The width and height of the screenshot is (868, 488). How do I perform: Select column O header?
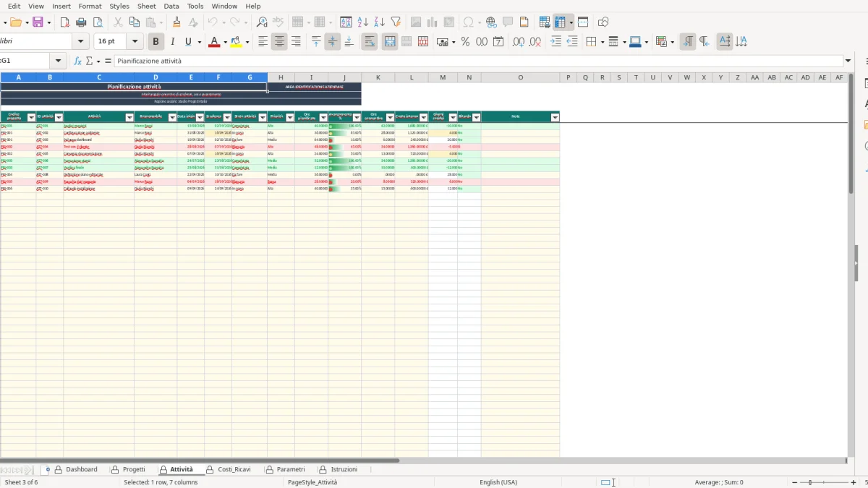point(520,77)
